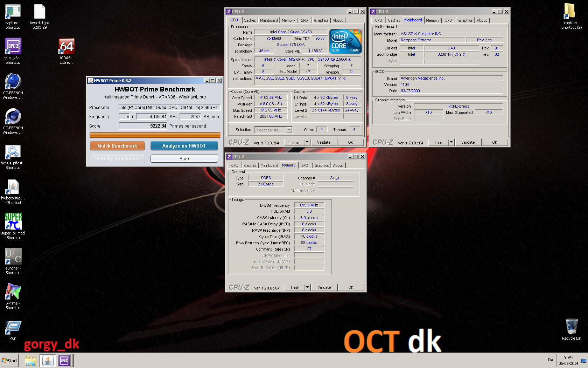Viewport: 588px width, 368px height.
Task: Click the network icon in the system tray
Action: coord(583,361)
